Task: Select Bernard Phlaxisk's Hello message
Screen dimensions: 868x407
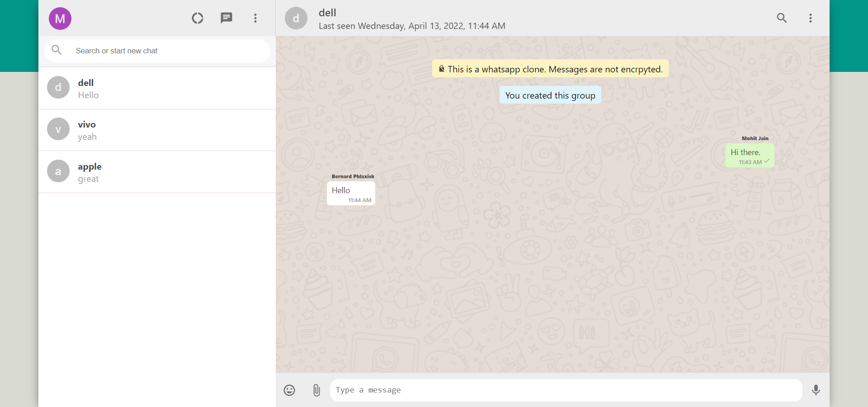Action: pos(351,193)
